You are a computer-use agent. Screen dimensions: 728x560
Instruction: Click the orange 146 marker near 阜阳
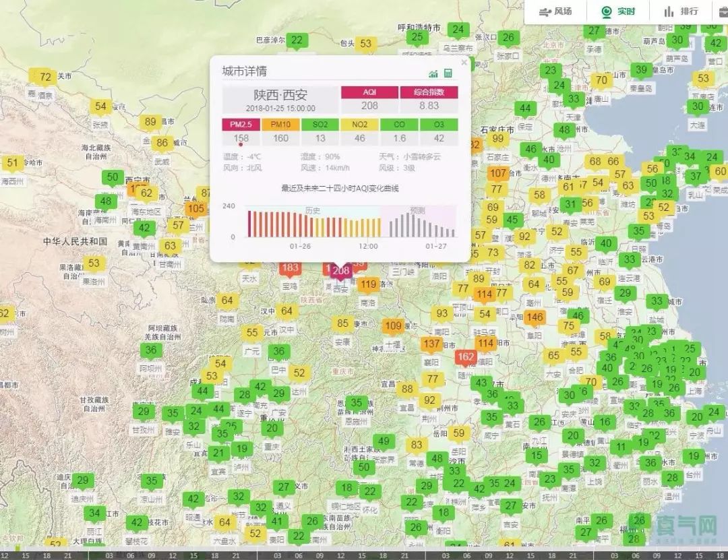[x=535, y=317]
